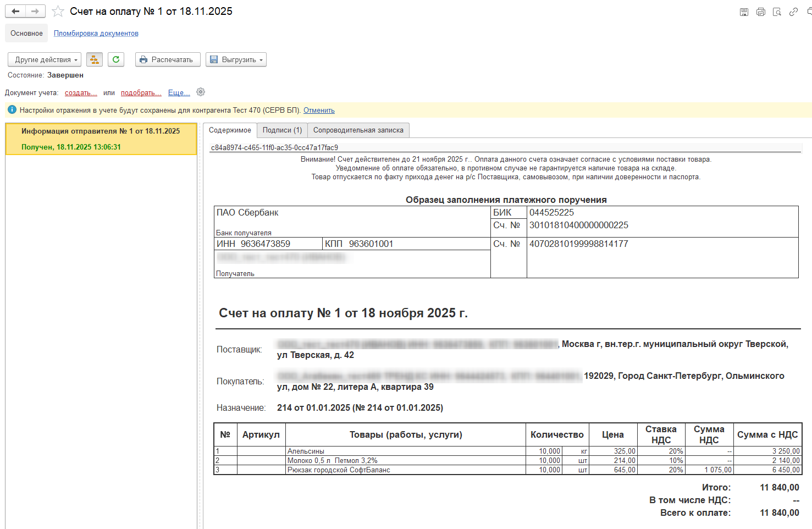
Task: Click the save floppy disk icon in header
Action: point(744,12)
